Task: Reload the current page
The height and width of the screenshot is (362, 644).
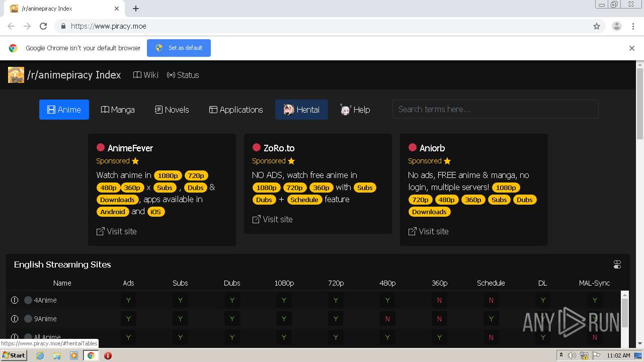Action: point(43,26)
